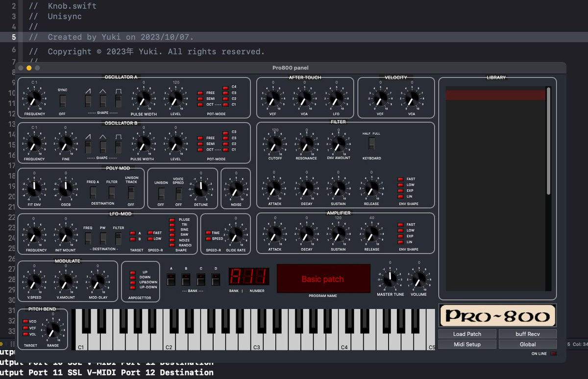The height and width of the screenshot is (379, 588).
Task: Click the filter RESONANCE knob
Action: coord(306,144)
